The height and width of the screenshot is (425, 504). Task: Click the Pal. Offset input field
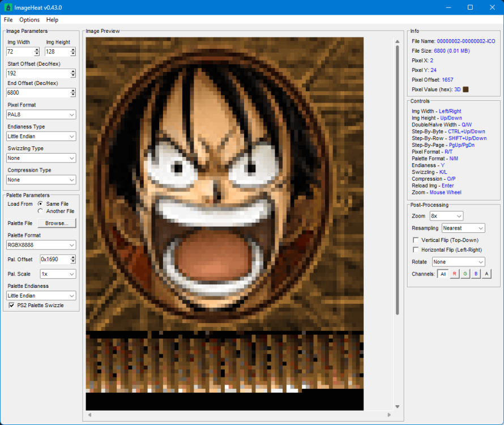[55, 260]
